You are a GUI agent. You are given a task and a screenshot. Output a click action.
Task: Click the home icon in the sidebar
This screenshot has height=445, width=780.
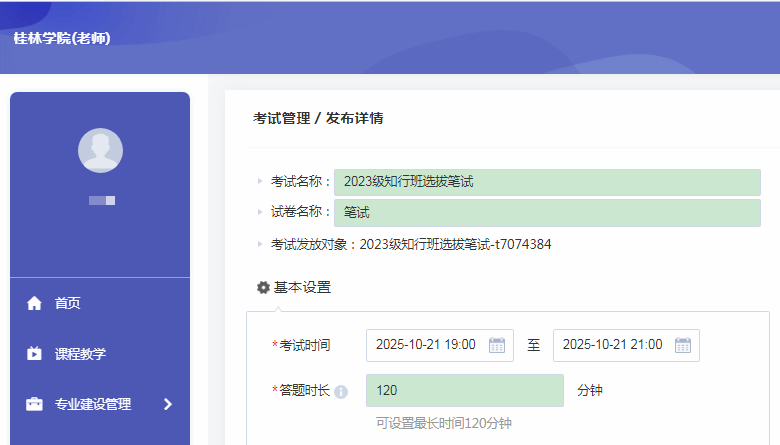34,303
